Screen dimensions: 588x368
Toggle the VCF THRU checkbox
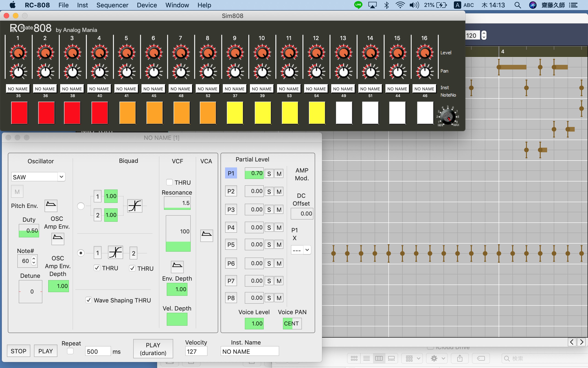click(x=169, y=182)
